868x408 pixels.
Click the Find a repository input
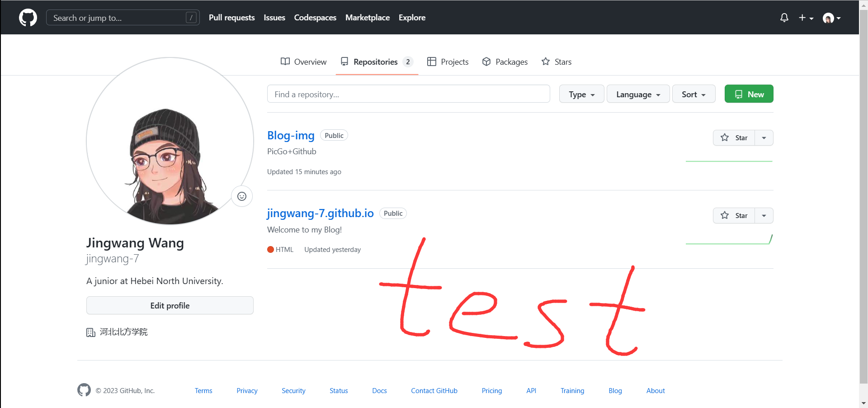409,94
